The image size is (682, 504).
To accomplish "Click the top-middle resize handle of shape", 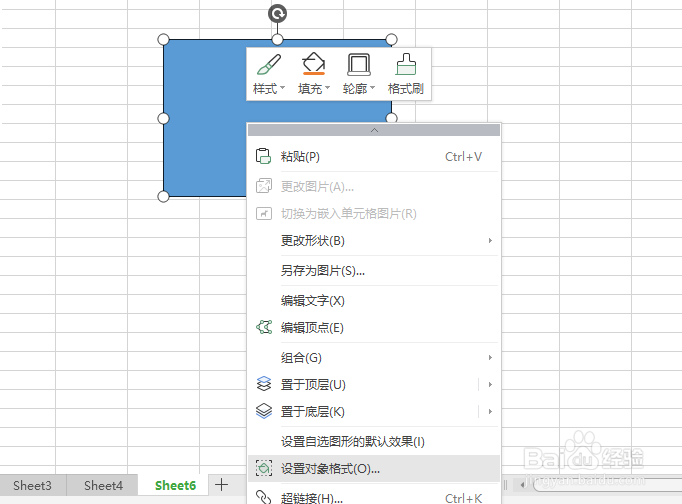I will coord(277,40).
